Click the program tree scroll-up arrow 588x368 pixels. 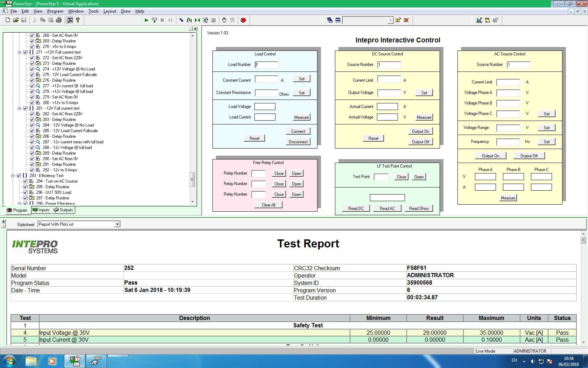tap(192, 35)
